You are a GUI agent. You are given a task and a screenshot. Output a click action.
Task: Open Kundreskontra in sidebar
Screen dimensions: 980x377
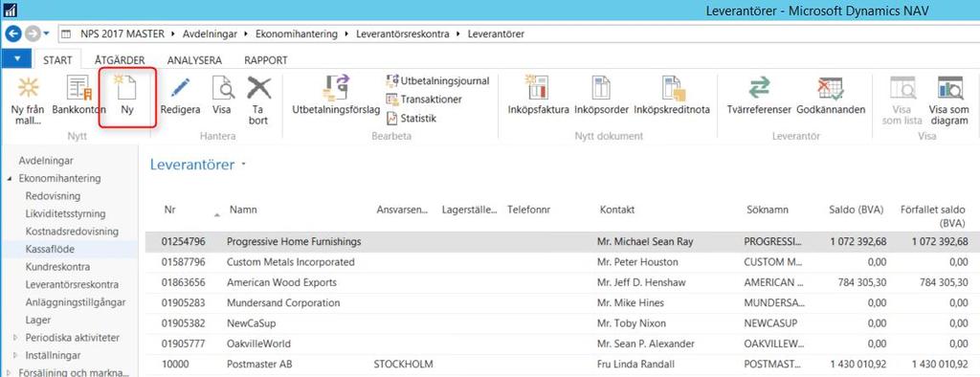coord(58,266)
